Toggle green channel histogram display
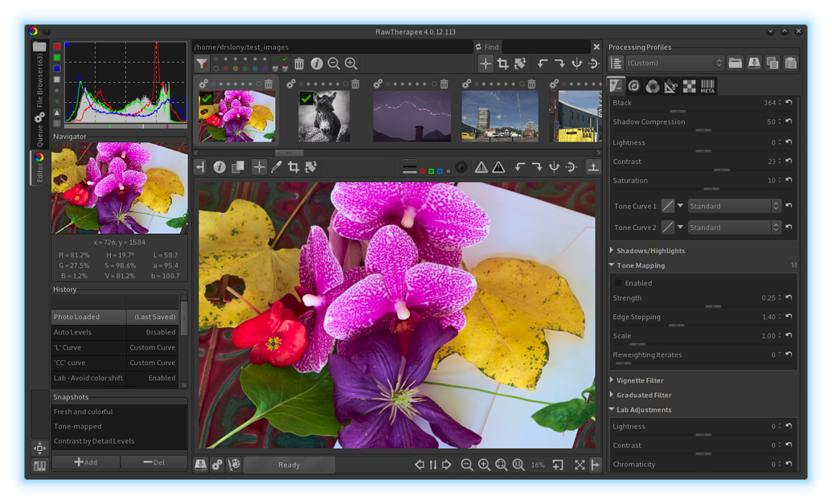 pyautogui.click(x=57, y=58)
